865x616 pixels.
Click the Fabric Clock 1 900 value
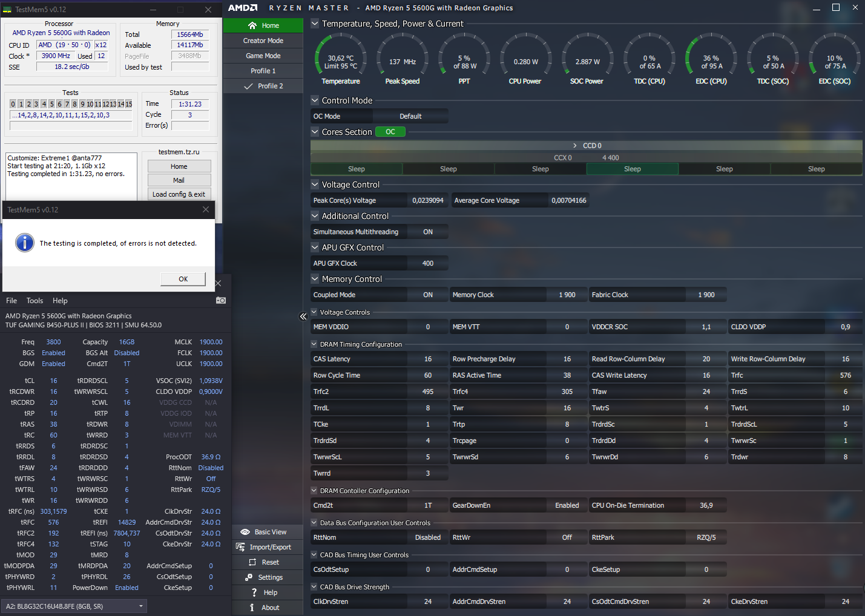[x=706, y=295]
